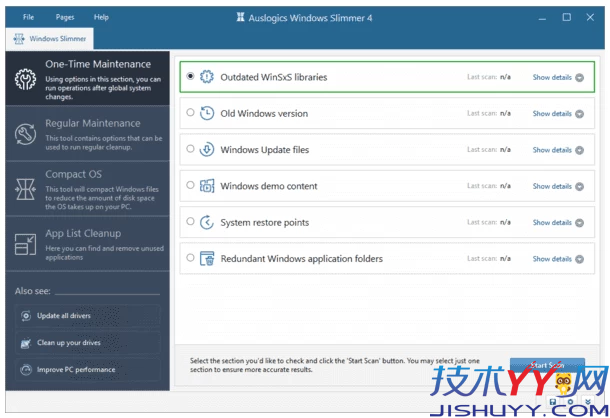
Task: Click the Windows demo content media icon
Action: pyautogui.click(x=207, y=186)
